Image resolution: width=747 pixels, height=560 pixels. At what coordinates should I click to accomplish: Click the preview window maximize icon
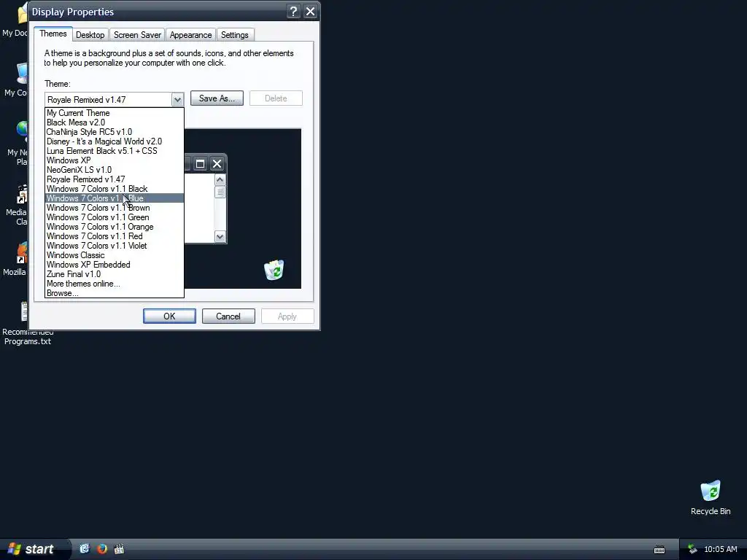[x=200, y=164]
